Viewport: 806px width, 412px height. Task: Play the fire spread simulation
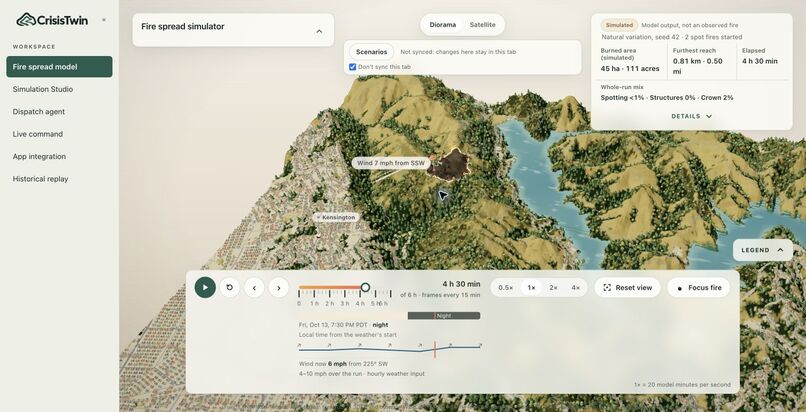click(205, 288)
